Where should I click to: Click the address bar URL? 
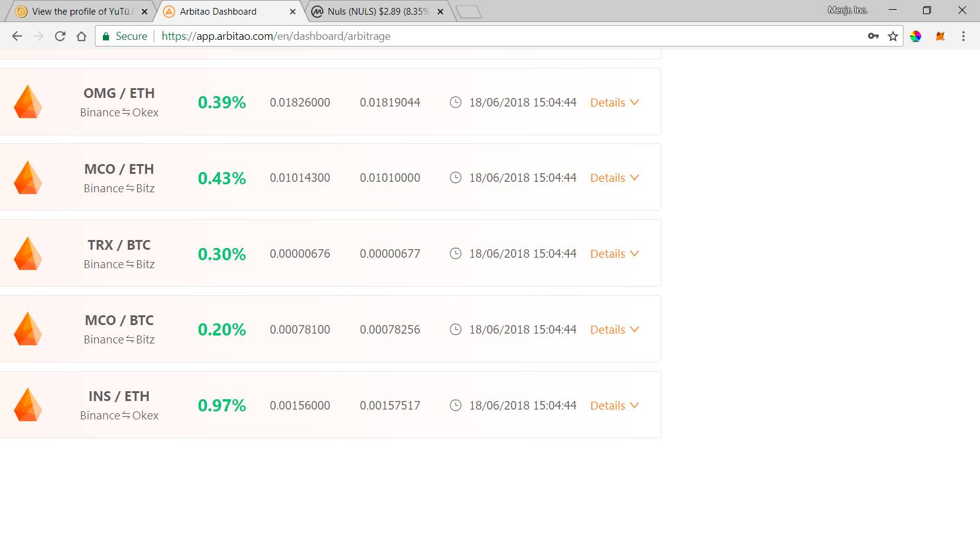276,36
